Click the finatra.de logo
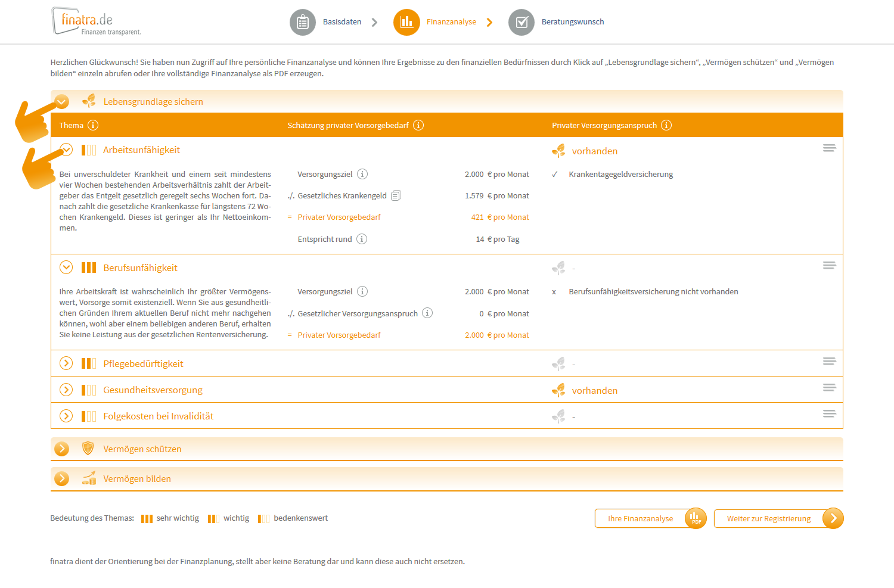 95,22
